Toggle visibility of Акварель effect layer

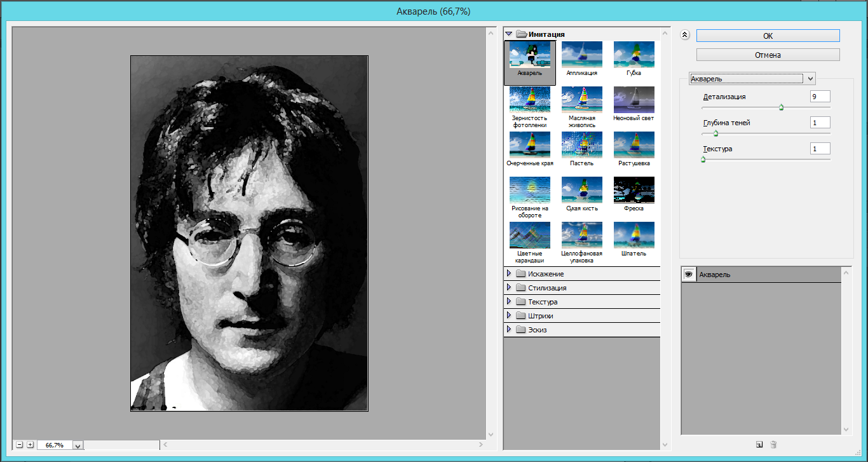click(x=688, y=275)
